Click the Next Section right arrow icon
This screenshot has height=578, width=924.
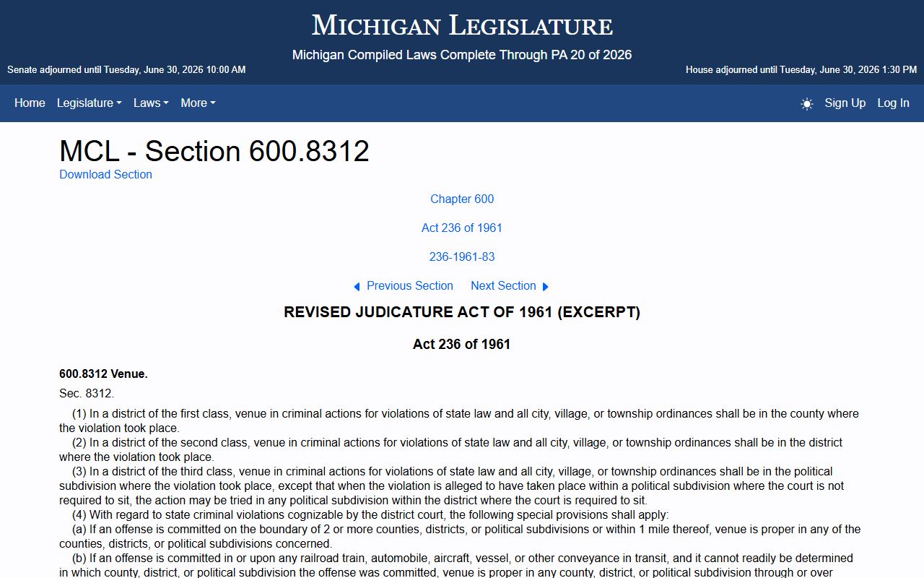point(546,287)
